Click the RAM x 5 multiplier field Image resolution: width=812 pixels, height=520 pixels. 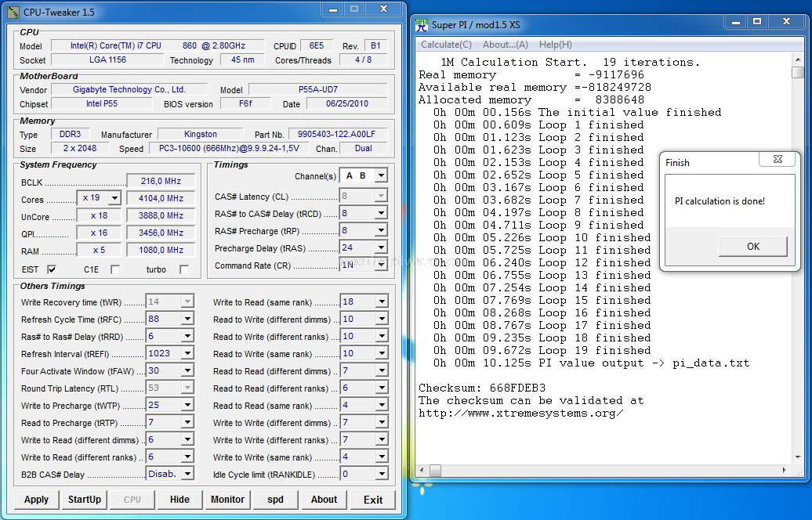click(x=99, y=250)
